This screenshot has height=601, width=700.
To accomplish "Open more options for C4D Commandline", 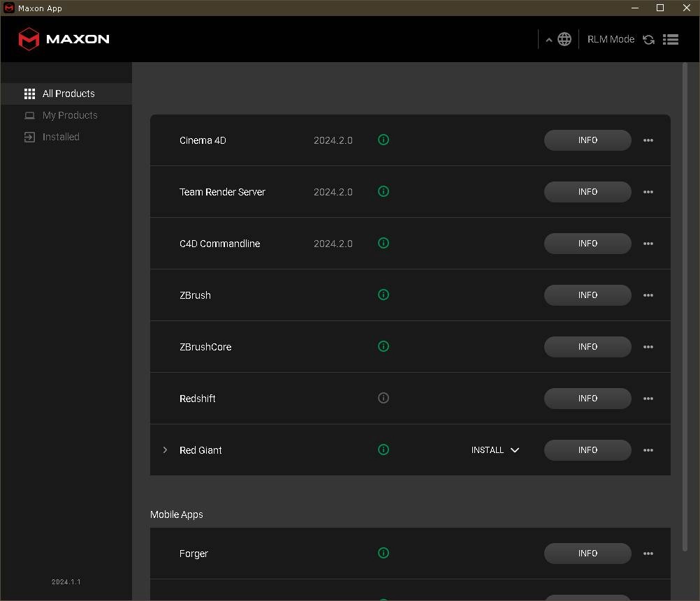I will click(648, 244).
